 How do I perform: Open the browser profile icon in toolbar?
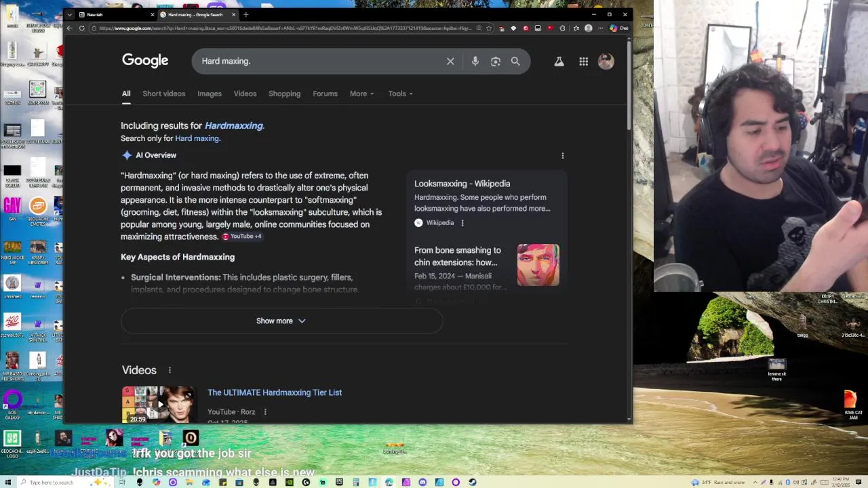point(588,28)
